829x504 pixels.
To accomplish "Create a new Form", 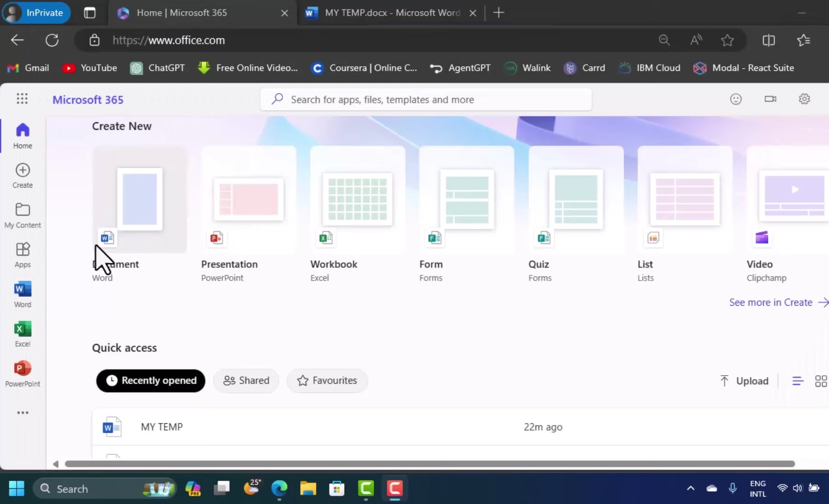I will tap(467, 200).
